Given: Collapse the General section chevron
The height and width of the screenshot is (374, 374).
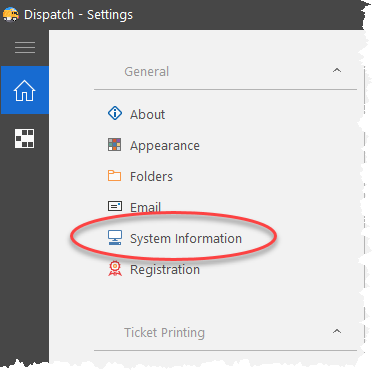Looking at the screenshot, I should [337, 70].
